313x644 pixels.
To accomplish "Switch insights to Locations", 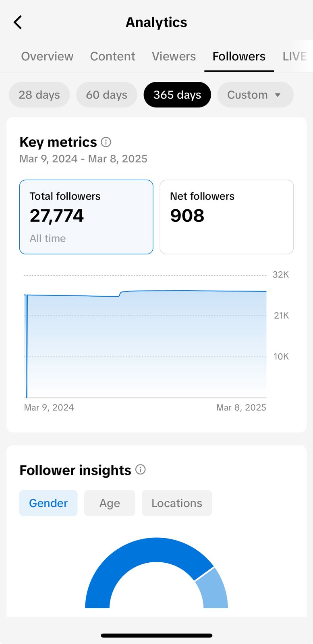I will (177, 503).
